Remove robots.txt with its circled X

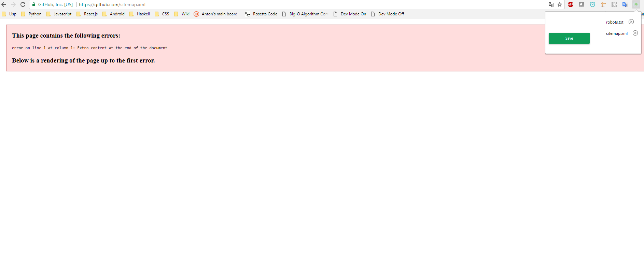(631, 22)
